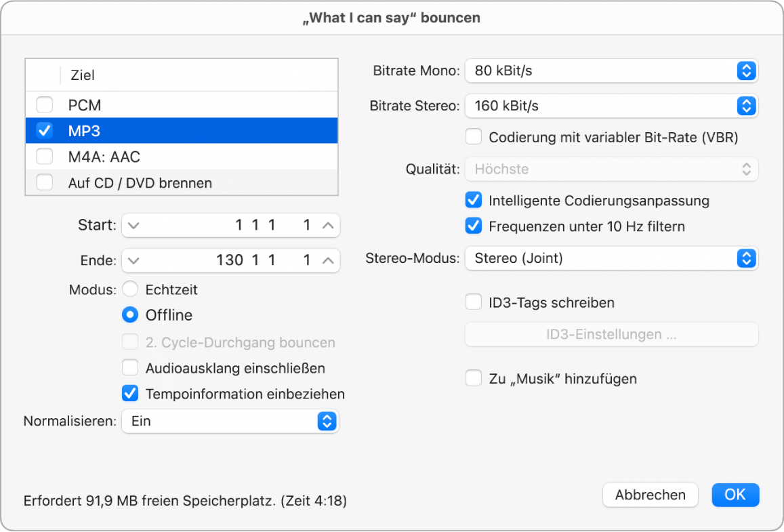784x532 pixels.
Task: Enable ID3-Tags schreiben
Action: point(473,302)
